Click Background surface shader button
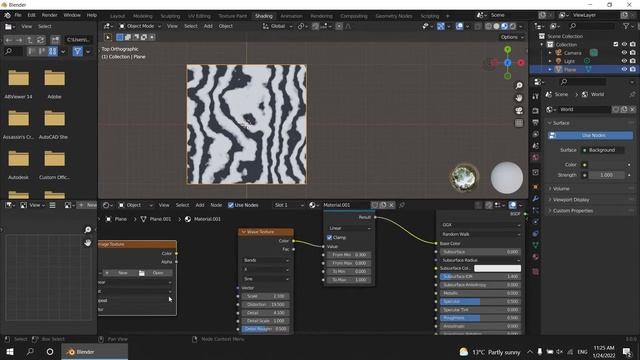 [x=602, y=150]
